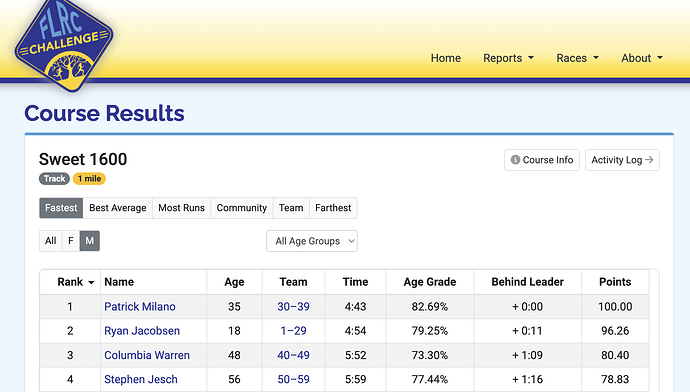Switch to the Best Average tab

point(117,208)
